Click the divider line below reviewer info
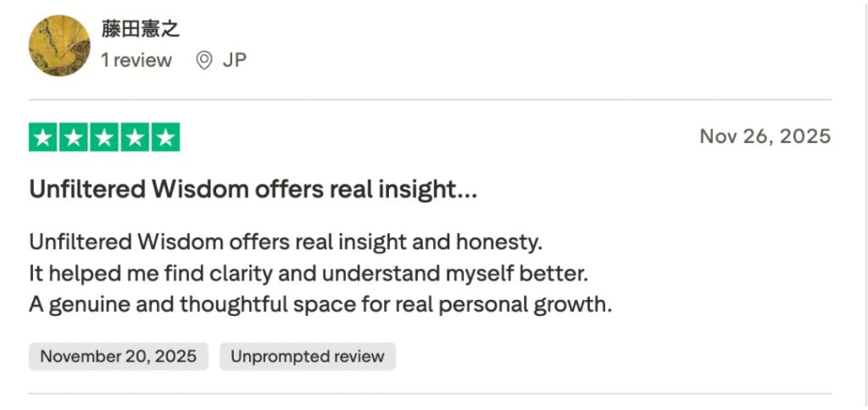Screen dimensions: 868x410 click(431, 100)
